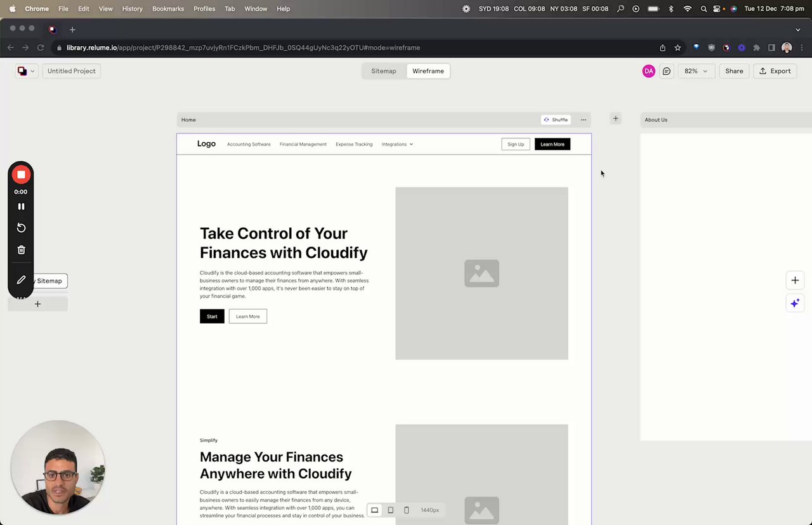Bookmark this page with the star icon
The height and width of the screenshot is (525, 812).
pos(678,48)
